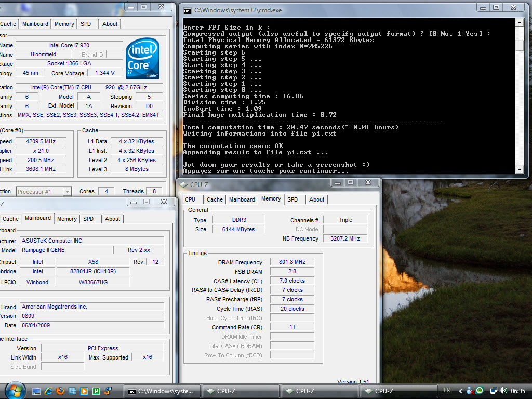Click the Socket 1366 LGA package field
Image resolution: width=532 pixels, height=399 pixels.
(69, 63)
